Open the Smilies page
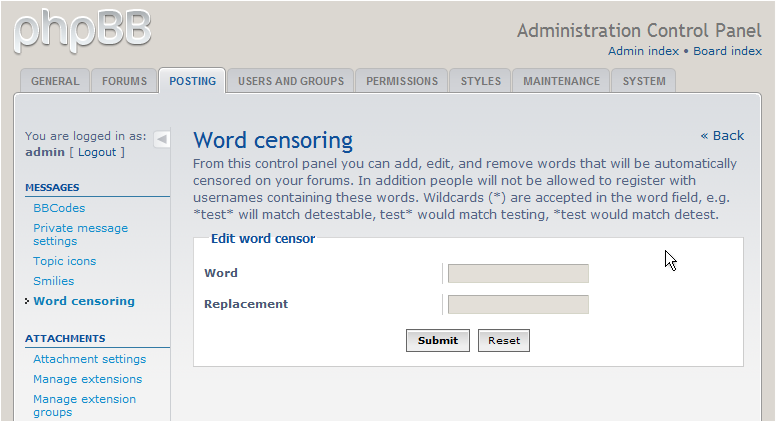Viewport: 776px width, 422px height. point(53,281)
